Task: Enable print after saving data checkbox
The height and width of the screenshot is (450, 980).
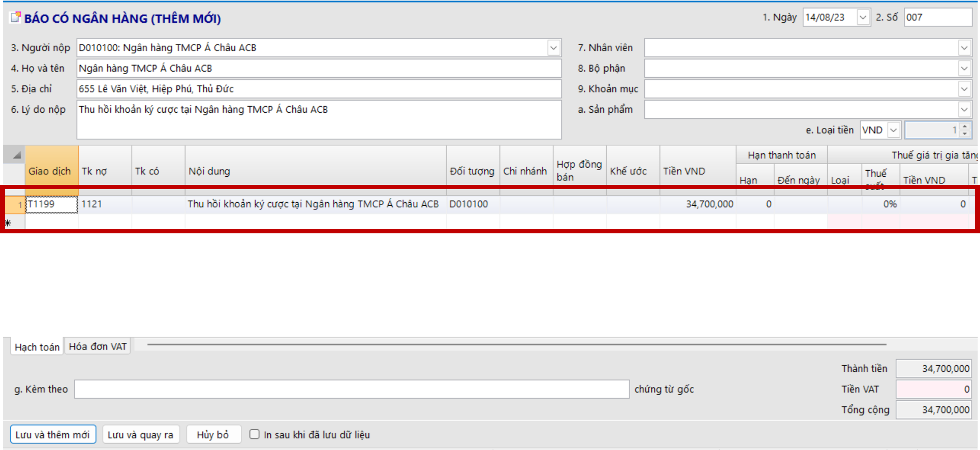Action: pyautogui.click(x=254, y=434)
